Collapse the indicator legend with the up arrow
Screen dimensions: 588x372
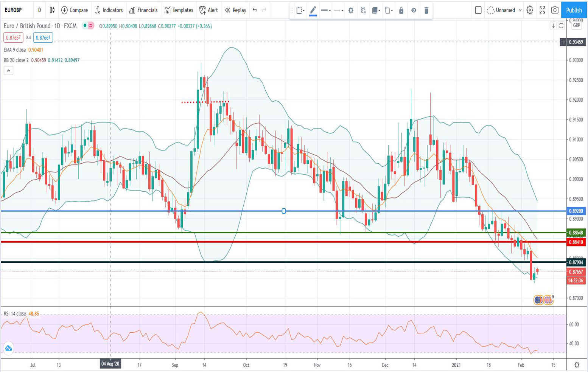click(8, 70)
